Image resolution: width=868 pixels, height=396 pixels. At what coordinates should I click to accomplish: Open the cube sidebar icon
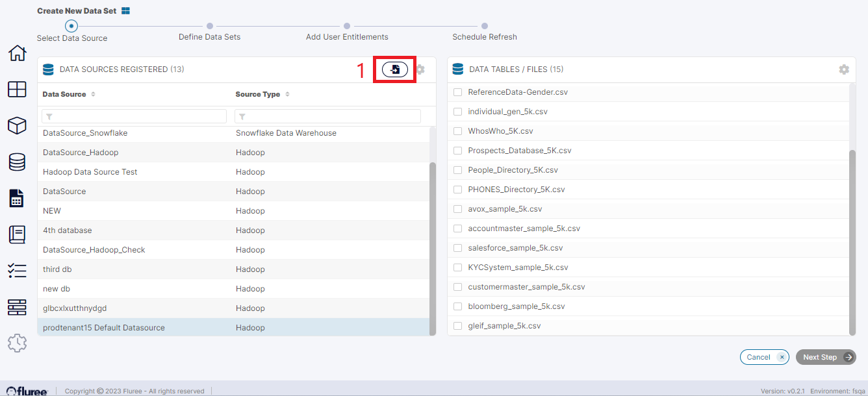click(17, 126)
